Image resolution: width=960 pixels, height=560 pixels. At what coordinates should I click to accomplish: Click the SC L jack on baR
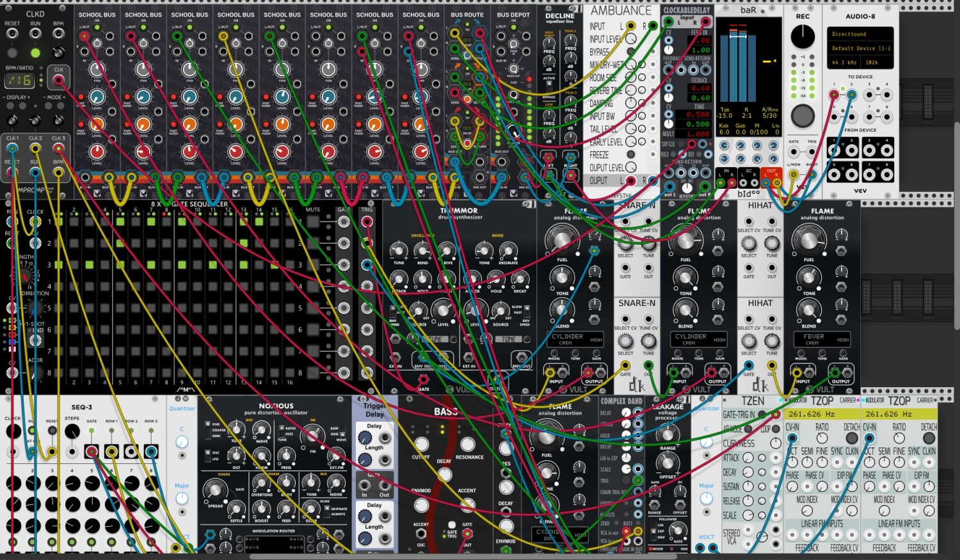pyautogui.click(x=744, y=182)
